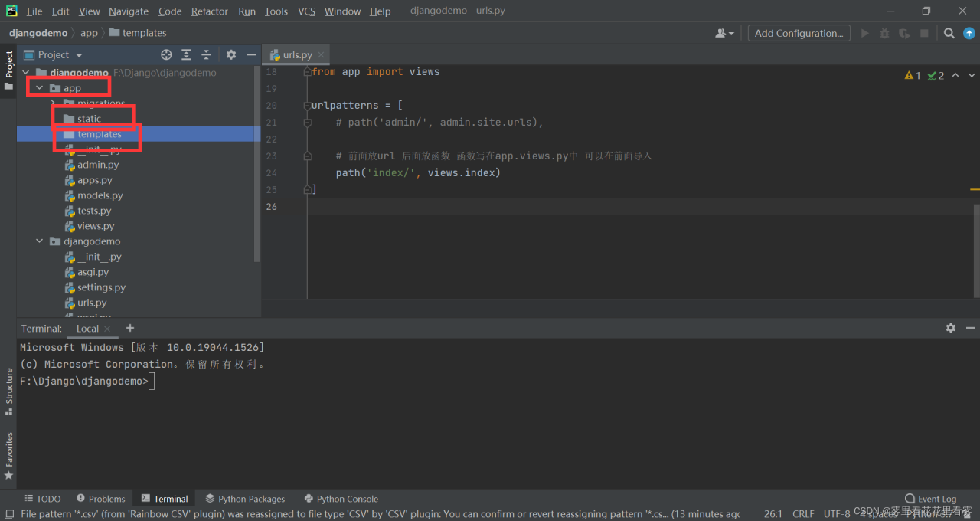Change the CRLF line separator
The image size is (980, 521).
[803, 514]
